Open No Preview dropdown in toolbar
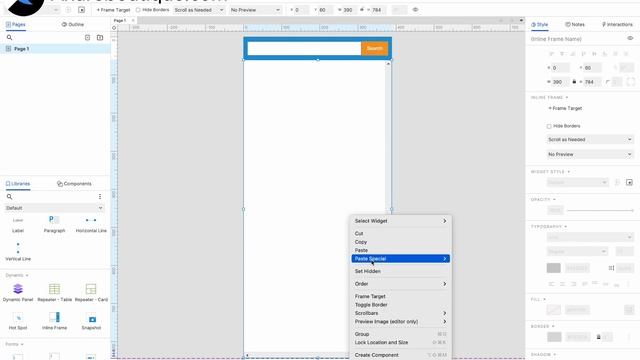The width and height of the screenshot is (640, 360). [x=255, y=10]
